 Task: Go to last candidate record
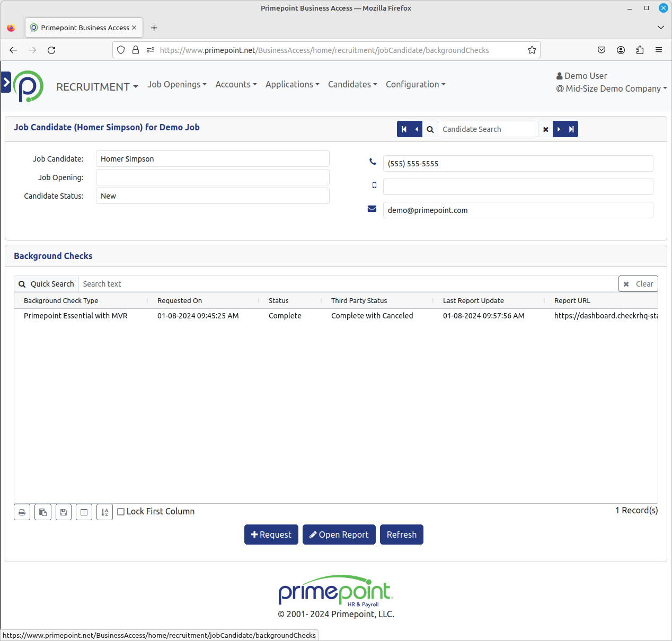click(571, 129)
